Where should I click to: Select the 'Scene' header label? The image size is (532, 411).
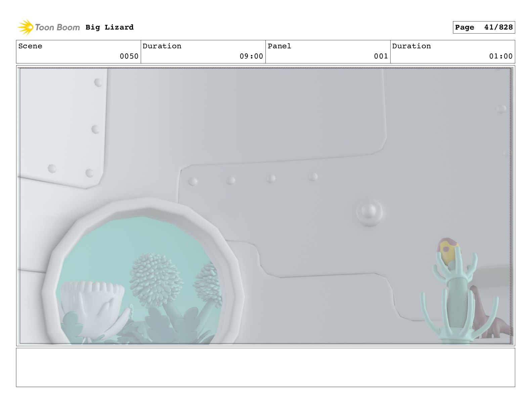point(30,46)
